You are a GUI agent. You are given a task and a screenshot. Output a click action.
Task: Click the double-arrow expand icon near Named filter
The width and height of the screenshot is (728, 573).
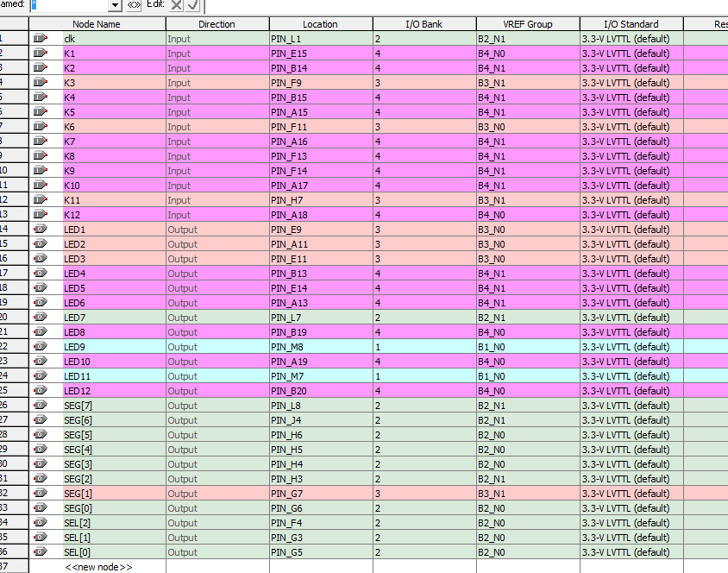pyautogui.click(x=134, y=5)
